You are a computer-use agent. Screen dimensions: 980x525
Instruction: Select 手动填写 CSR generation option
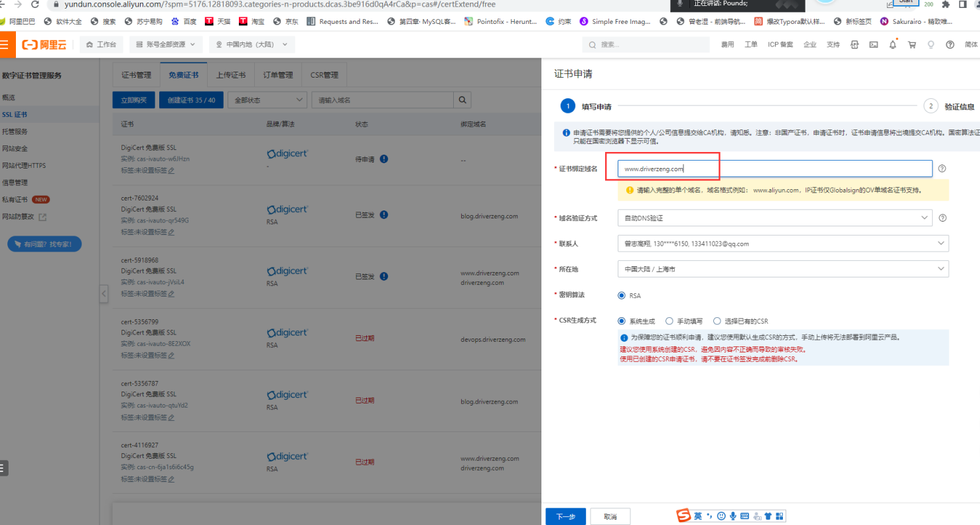coord(669,321)
